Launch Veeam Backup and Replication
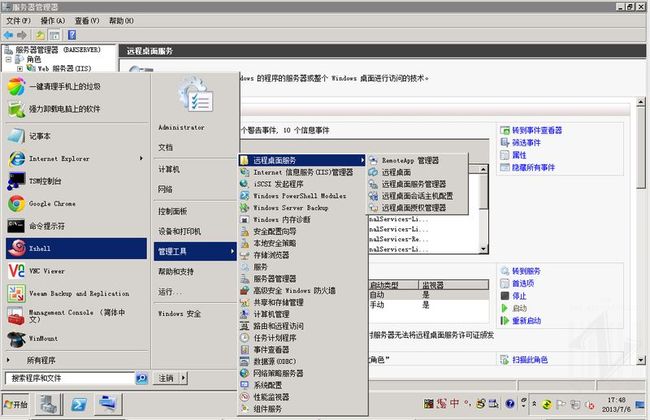 [77, 293]
